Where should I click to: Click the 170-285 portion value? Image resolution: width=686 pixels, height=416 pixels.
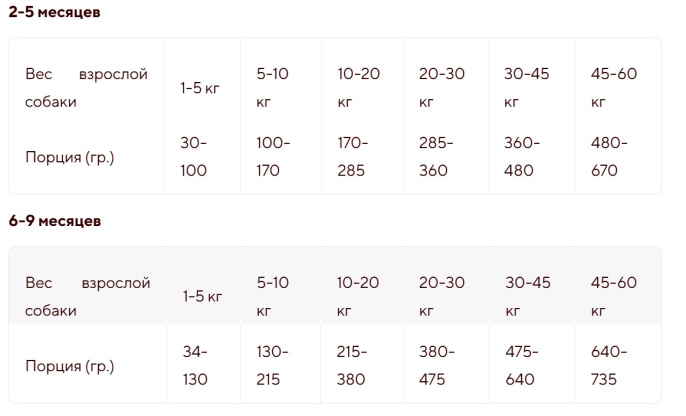[353, 156]
